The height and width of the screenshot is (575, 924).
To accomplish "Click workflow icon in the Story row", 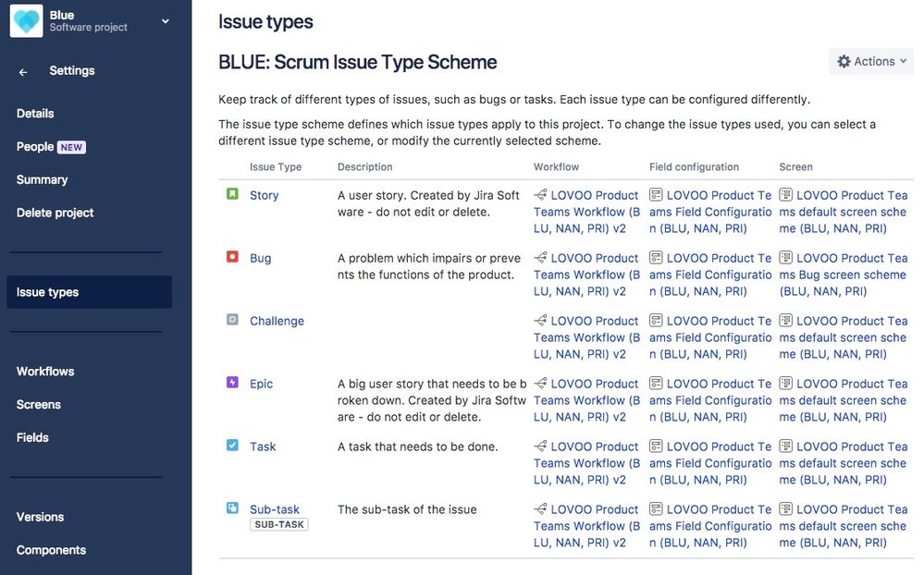I will point(540,194).
